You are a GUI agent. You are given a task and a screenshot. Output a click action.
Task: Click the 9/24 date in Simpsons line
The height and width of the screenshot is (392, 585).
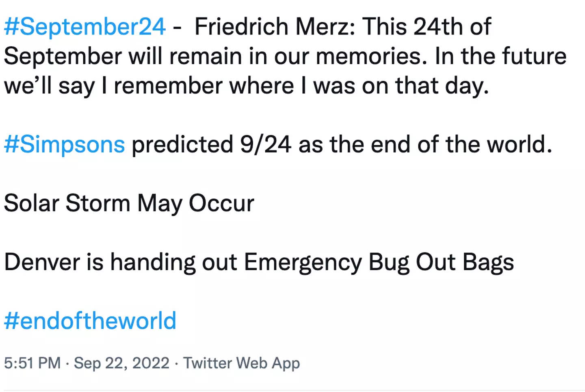[x=265, y=144]
